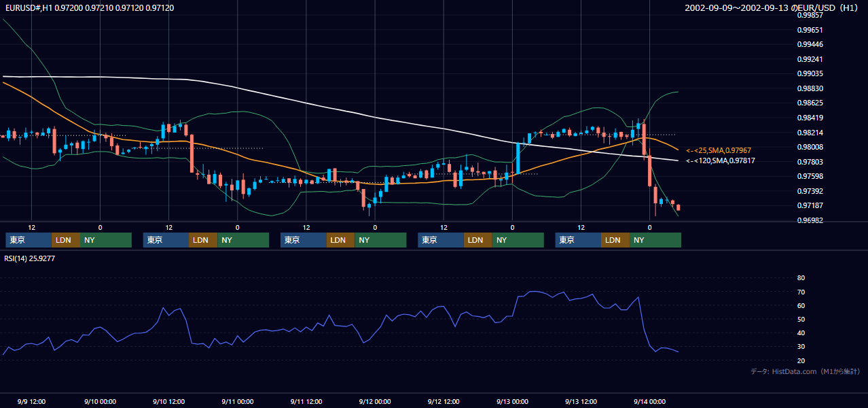Screen dimensions: 868x408
Task: Click the 9/14 00:00 time axis label
Action: pos(649,401)
